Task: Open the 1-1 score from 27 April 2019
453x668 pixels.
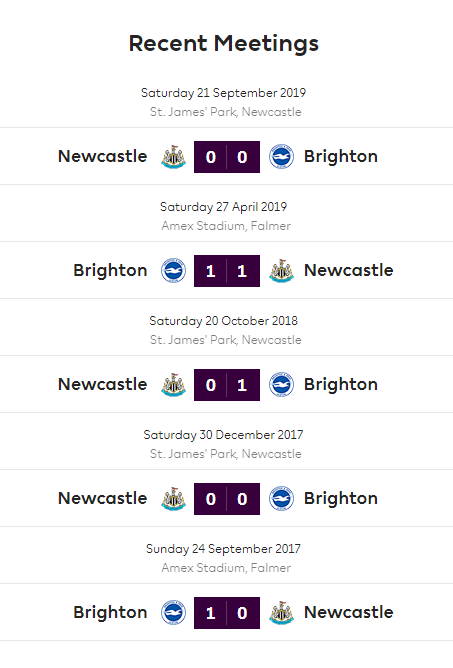Action: [227, 271]
